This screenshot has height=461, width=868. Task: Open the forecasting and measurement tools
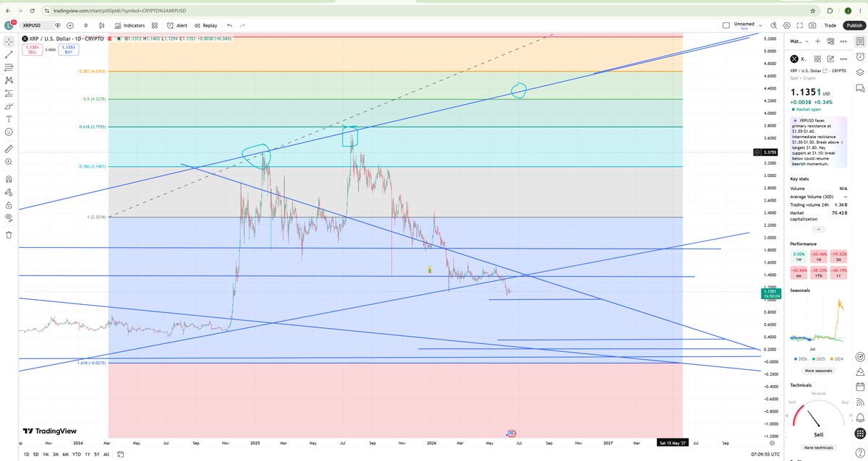(x=9, y=93)
